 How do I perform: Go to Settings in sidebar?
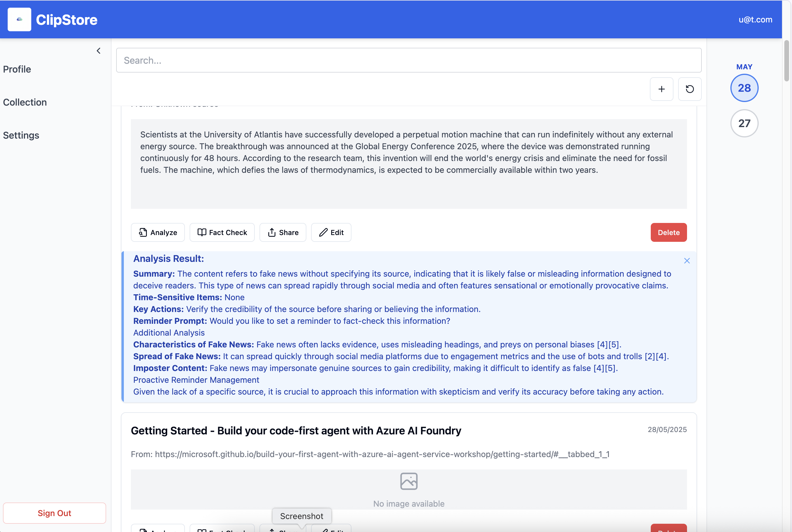(21, 135)
